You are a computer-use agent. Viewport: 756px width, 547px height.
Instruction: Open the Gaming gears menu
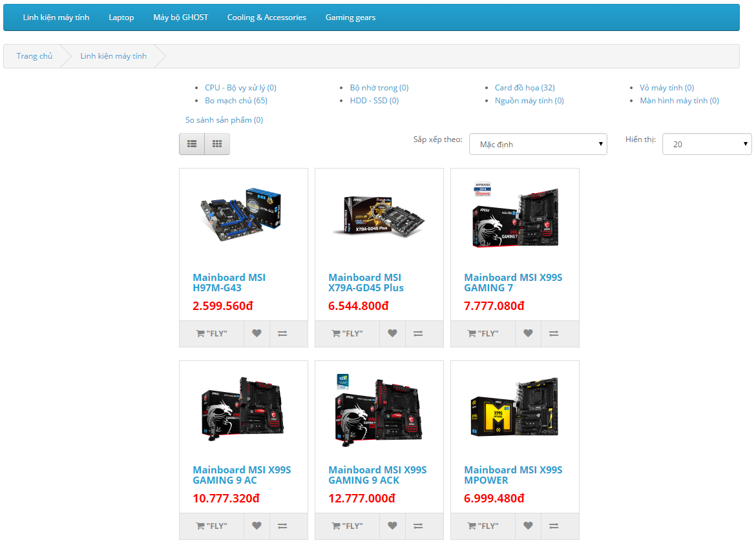(x=350, y=17)
